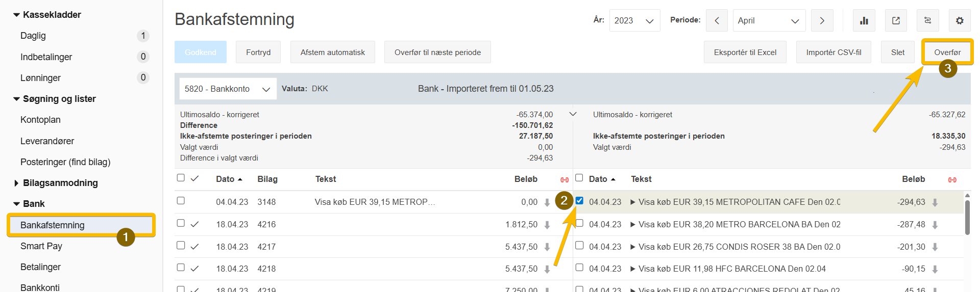Tick the checkbox for bilag 3148 row
This screenshot has width=980, height=292.
[181, 201]
